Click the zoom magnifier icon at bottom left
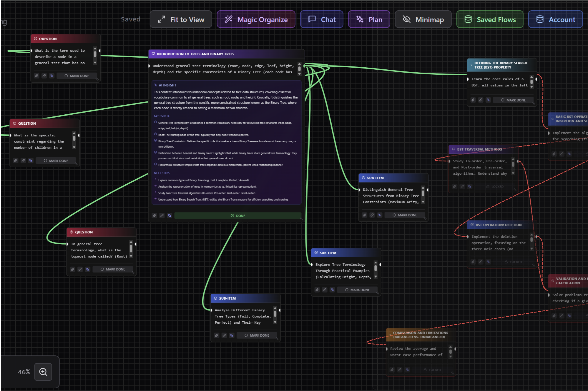 point(43,372)
